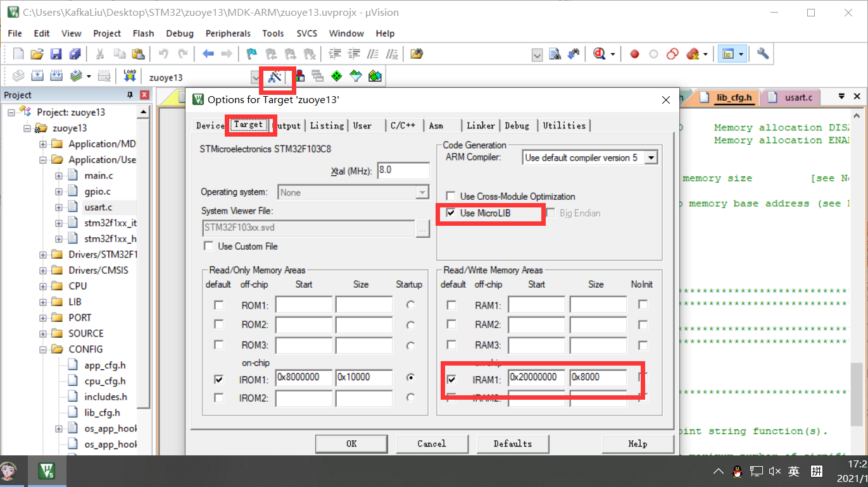Click the Rebuild all target files icon

click(x=56, y=77)
